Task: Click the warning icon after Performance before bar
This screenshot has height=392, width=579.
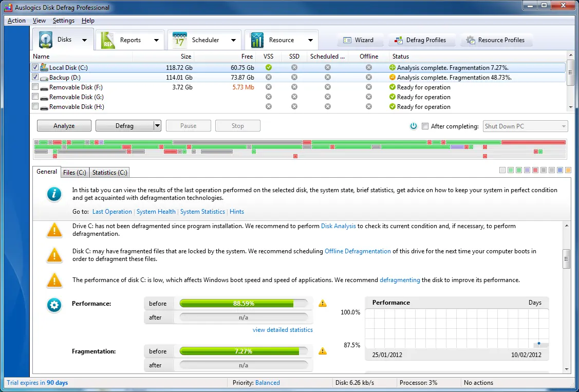Action: pos(323,304)
